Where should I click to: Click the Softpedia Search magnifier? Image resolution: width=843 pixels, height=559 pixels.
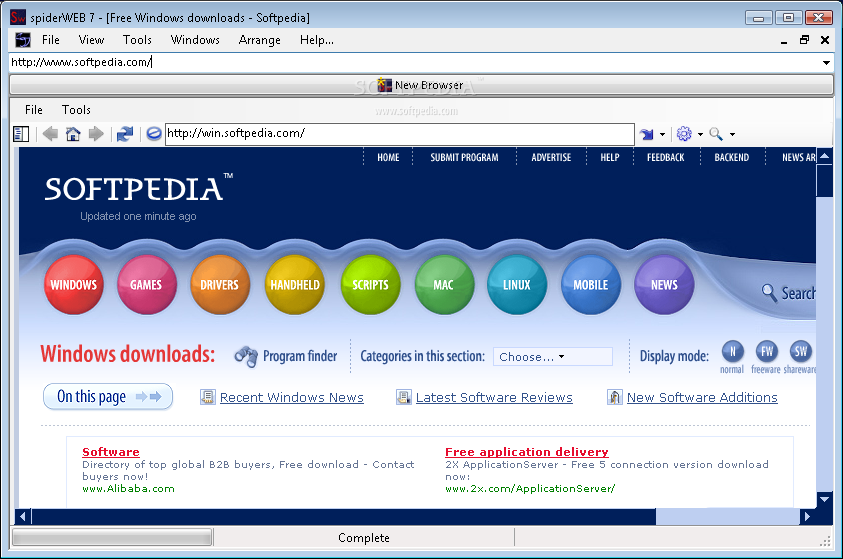click(769, 292)
